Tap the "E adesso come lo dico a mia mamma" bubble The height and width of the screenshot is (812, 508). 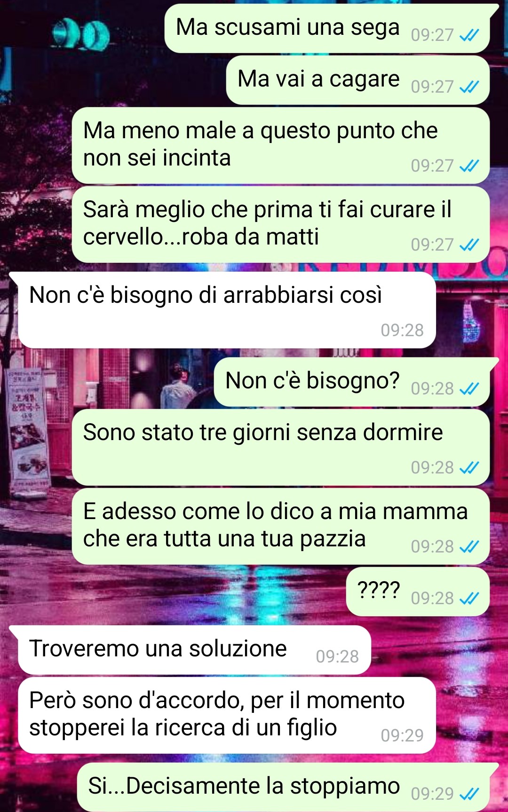[281, 526]
